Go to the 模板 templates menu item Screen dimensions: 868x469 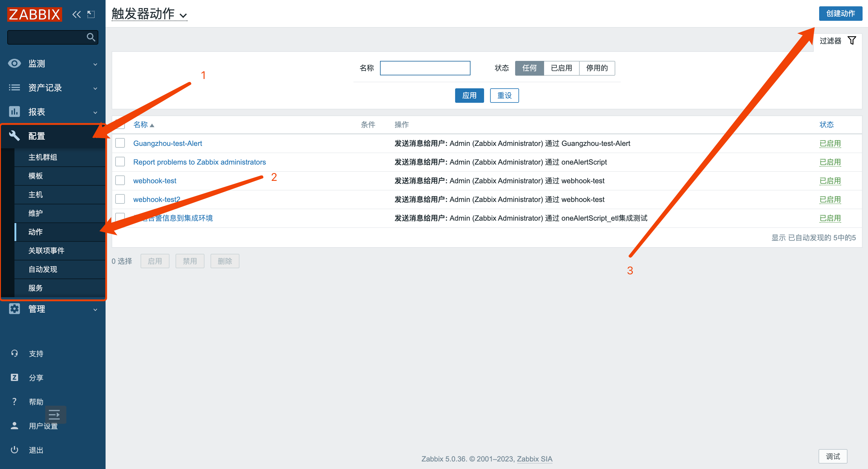pyautogui.click(x=36, y=176)
